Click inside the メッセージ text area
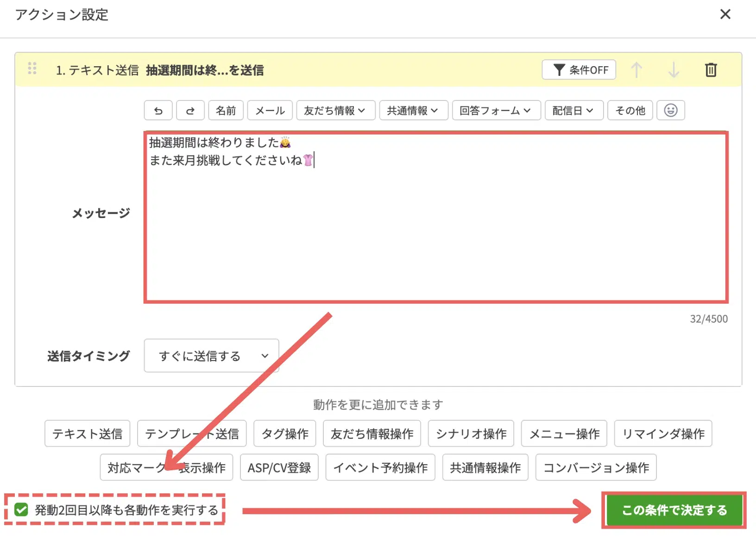Screen dimensions: 756x536 point(436,217)
